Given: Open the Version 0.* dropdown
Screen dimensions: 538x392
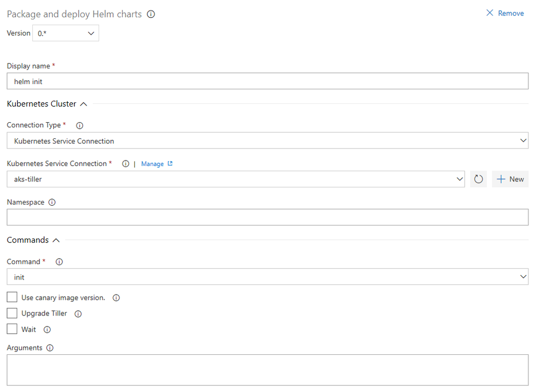Looking at the screenshot, I should click(66, 33).
